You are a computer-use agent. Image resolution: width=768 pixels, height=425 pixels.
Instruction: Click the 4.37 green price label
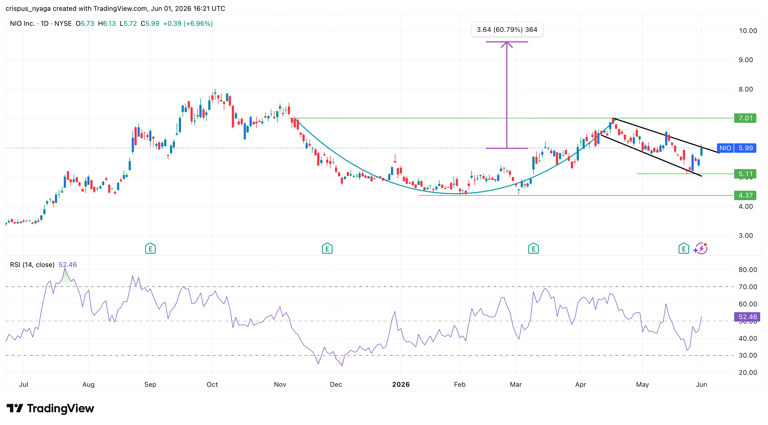click(745, 195)
